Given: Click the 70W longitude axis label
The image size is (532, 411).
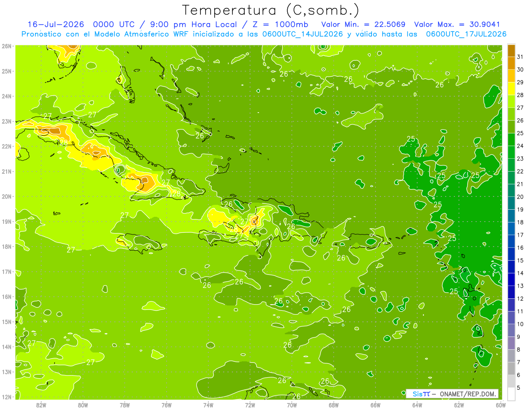Looking at the screenshot, I should click(292, 405).
